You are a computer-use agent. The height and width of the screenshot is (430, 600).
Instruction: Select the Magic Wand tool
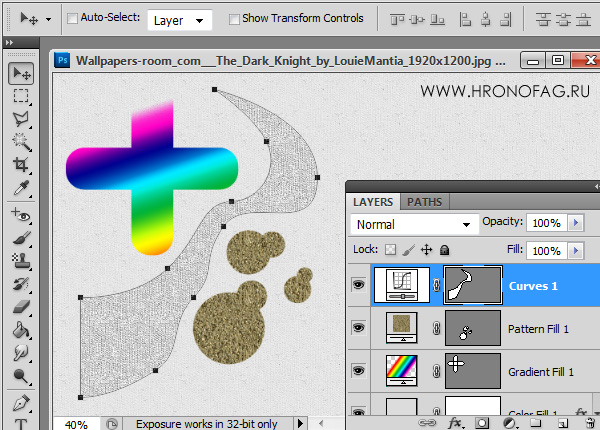21,142
